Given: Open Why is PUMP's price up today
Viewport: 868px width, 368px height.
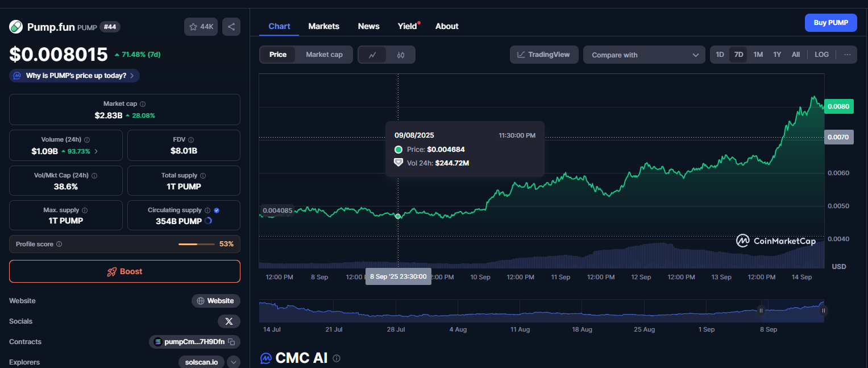Looking at the screenshot, I should coord(74,76).
